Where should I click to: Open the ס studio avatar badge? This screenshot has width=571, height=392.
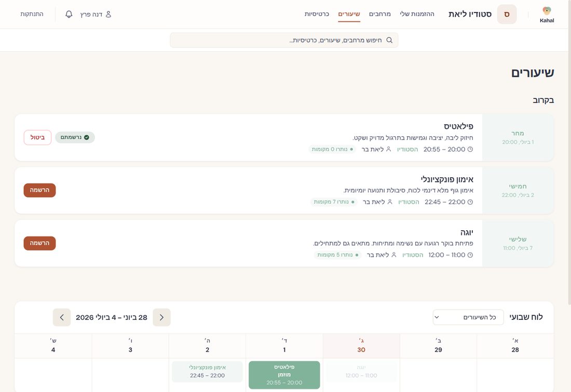click(507, 14)
